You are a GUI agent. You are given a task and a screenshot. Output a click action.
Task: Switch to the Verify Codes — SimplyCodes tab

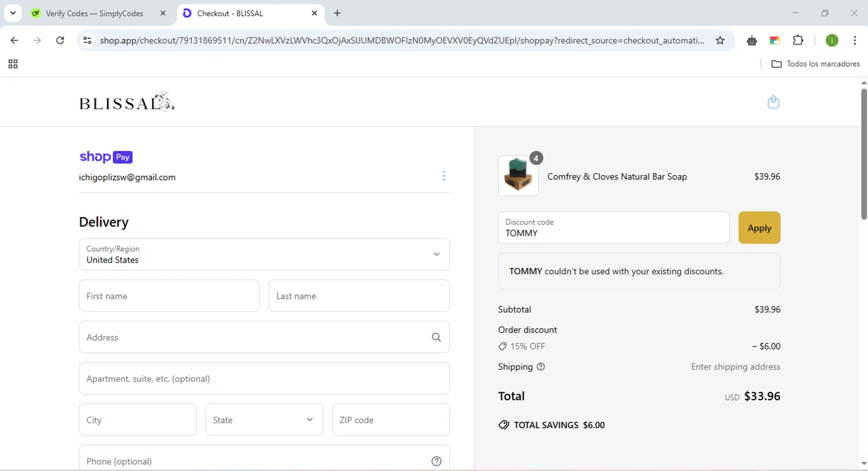point(94,13)
